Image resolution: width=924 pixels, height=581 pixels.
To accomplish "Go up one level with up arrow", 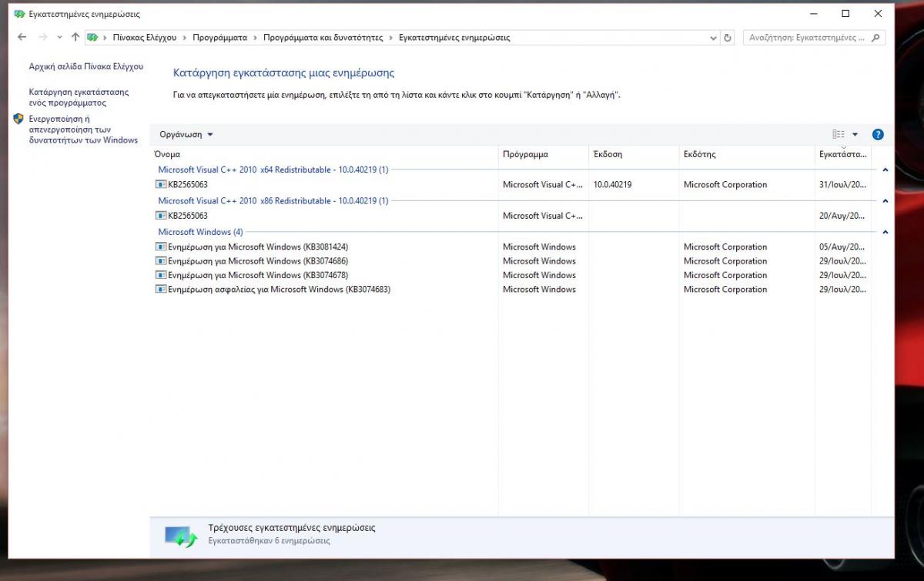I will tap(75, 37).
